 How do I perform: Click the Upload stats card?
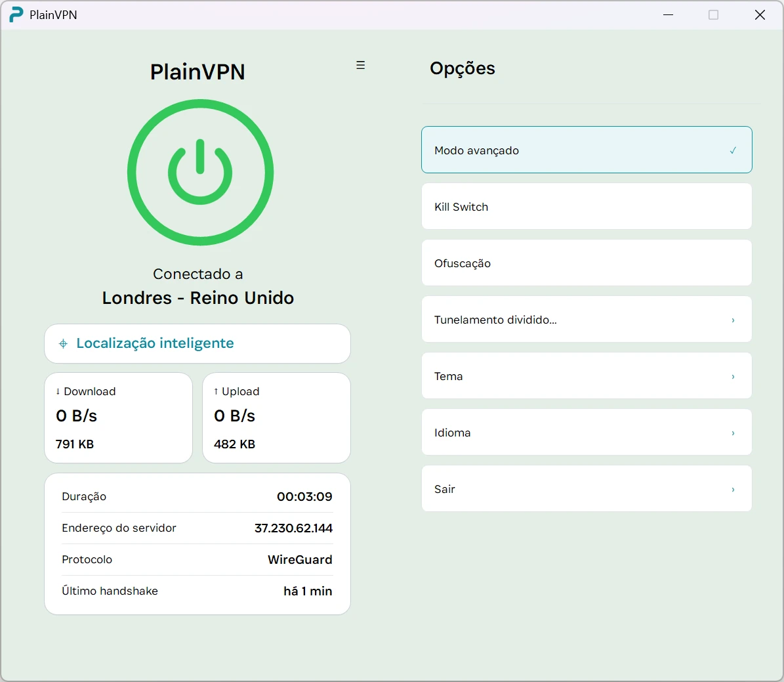point(276,418)
